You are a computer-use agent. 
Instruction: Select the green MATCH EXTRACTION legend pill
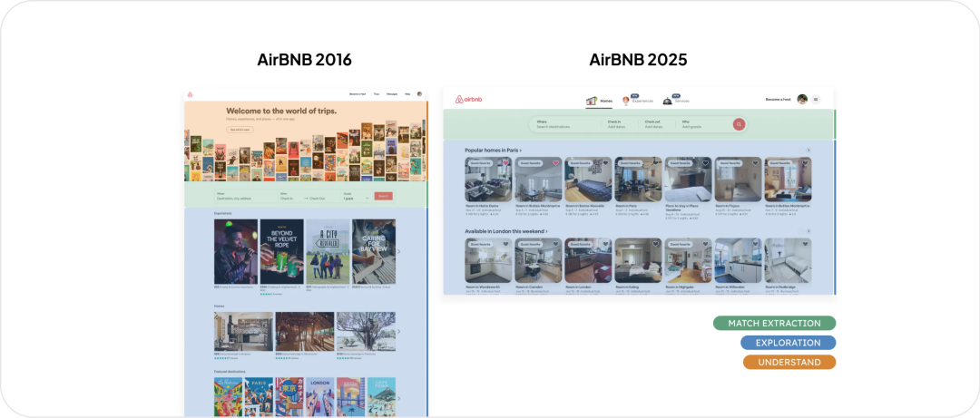click(x=774, y=323)
